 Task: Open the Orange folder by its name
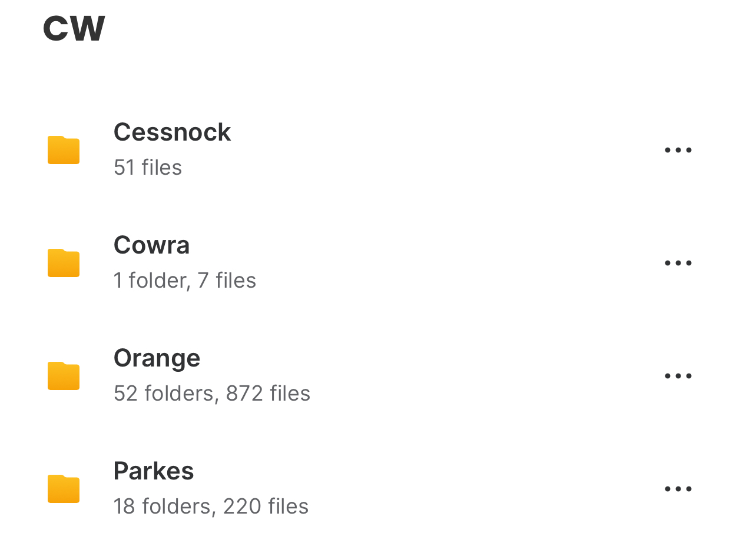click(x=157, y=358)
